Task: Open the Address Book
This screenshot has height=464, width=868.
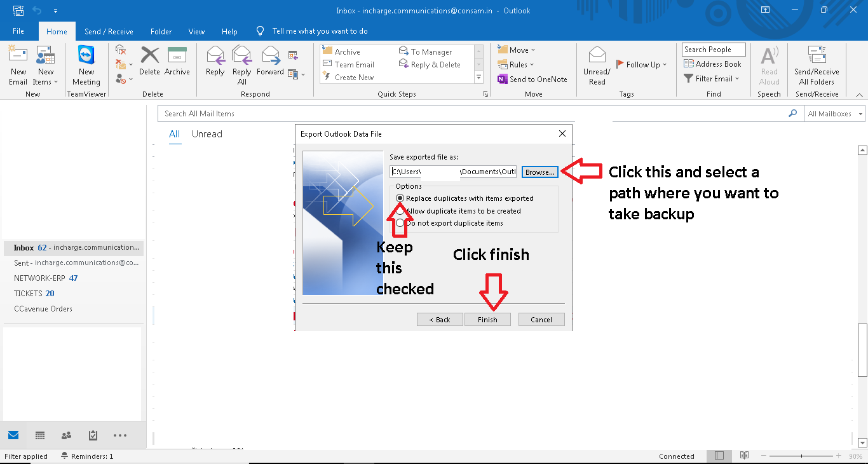Action: [x=712, y=64]
